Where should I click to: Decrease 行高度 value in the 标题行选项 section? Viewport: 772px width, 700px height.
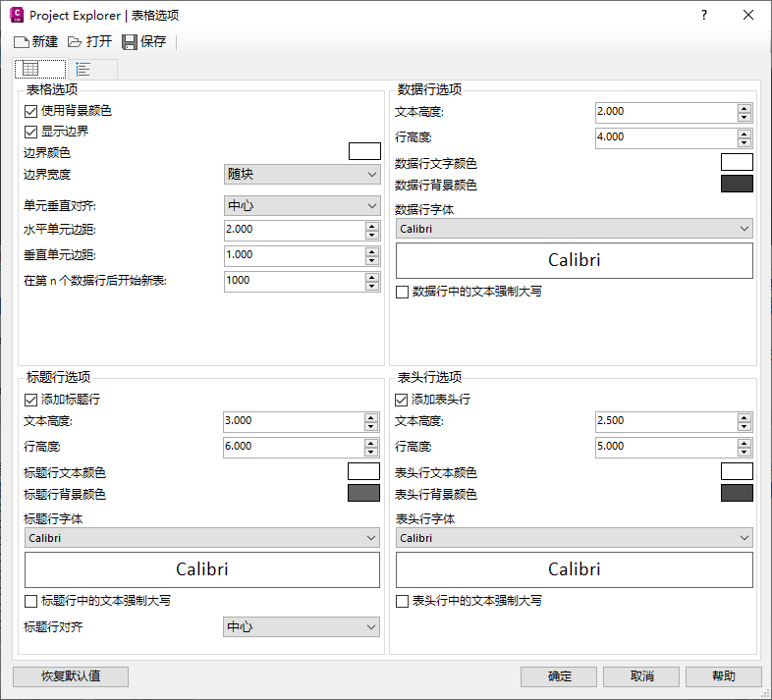pyautogui.click(x=371, y=451)
